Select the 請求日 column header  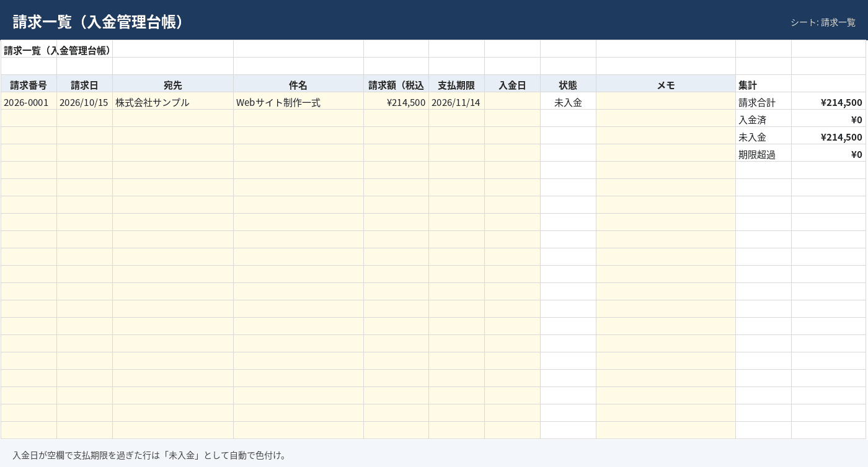pos(84,85)
